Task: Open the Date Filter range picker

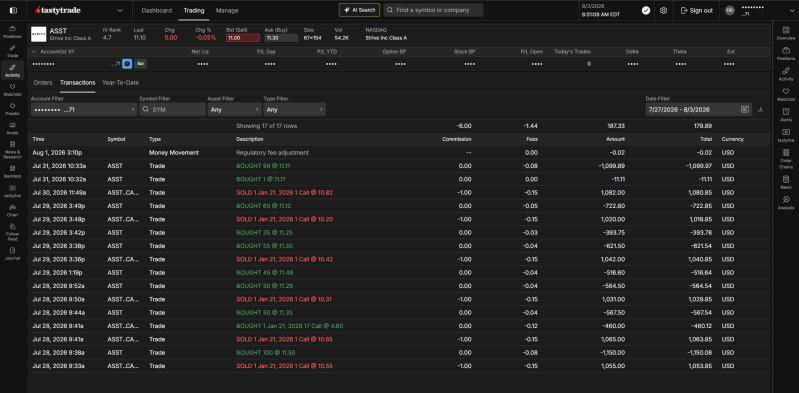Action: (699, 109)
